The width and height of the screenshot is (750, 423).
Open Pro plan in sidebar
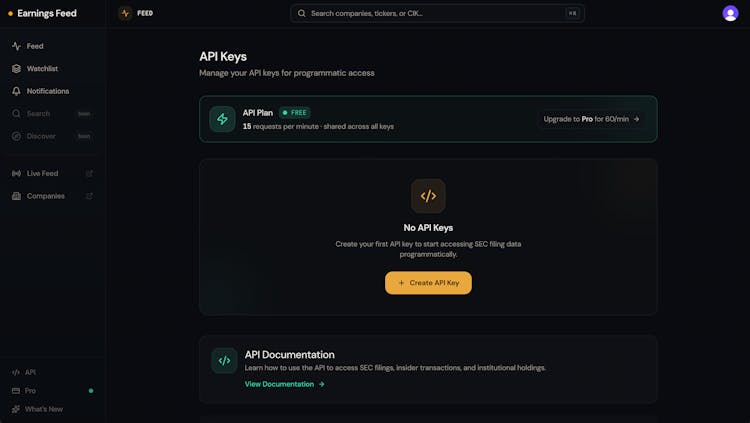pos(30,391)
